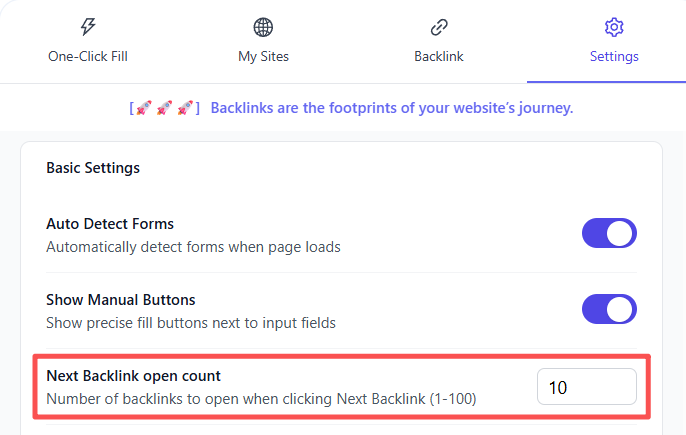Focus the Next Backlink open count field
This screenshot has height=435, width=686.
(586, 387)
